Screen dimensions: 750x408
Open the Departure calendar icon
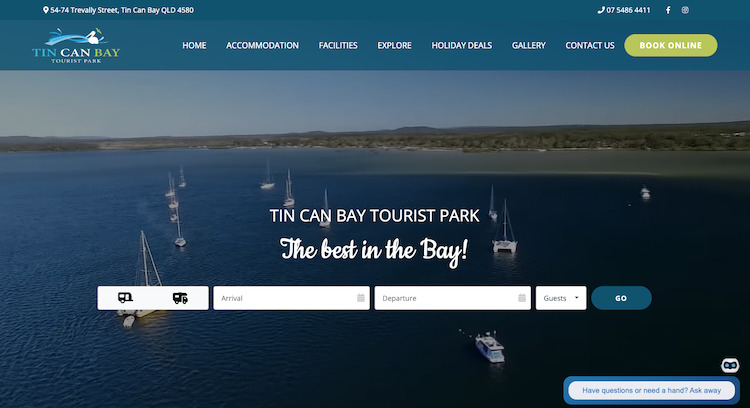[x=522, y=298]
